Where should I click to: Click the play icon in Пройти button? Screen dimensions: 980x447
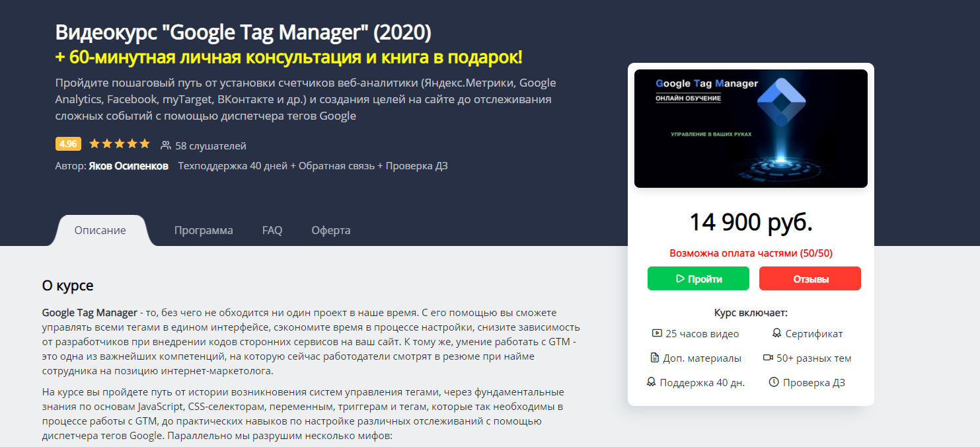679,279
